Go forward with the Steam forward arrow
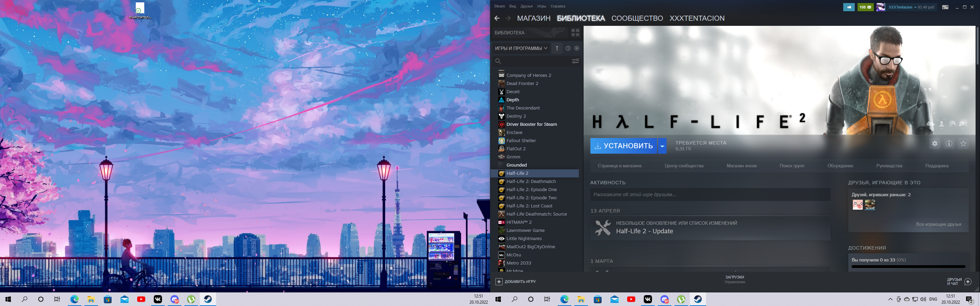The image size is (980, 306). 508,18
